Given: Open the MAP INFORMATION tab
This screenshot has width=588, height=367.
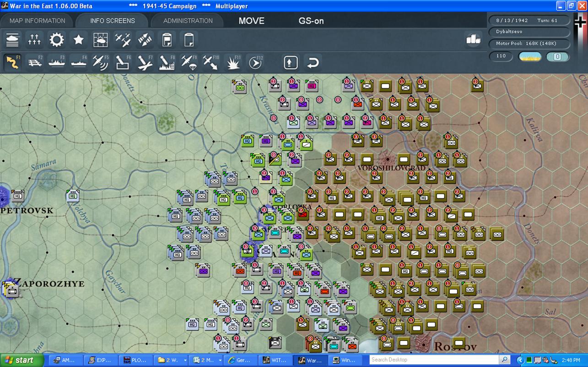Looking at the screenshot, I should [38, 21].
